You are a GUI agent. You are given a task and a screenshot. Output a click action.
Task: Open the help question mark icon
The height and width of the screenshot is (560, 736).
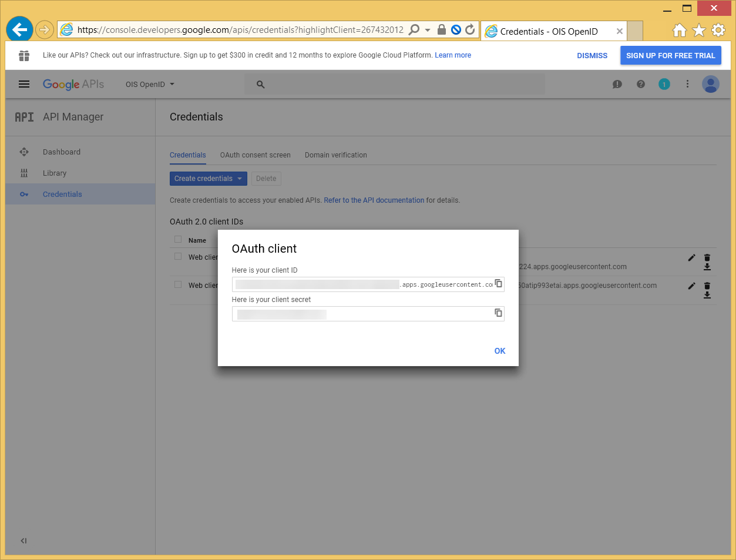coord(641,84)
